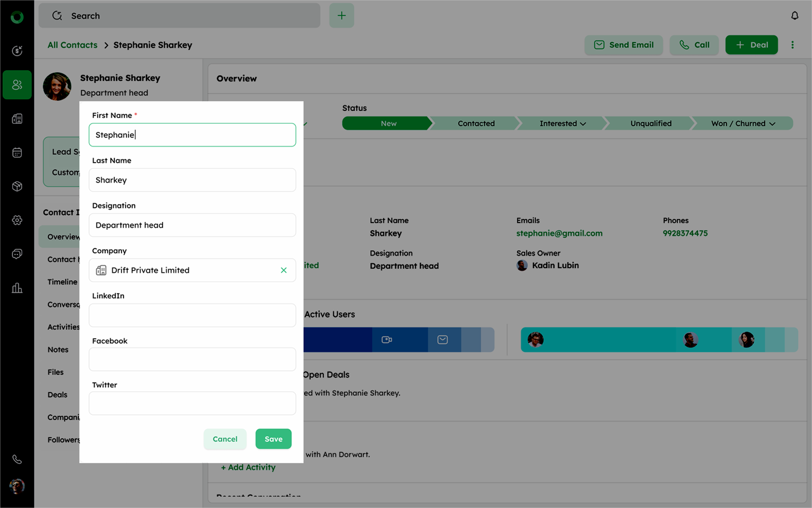The width and height of the screenshot is (812, 508).
Task: Go back via All Contacts breadcrumb
Action: 73,45
